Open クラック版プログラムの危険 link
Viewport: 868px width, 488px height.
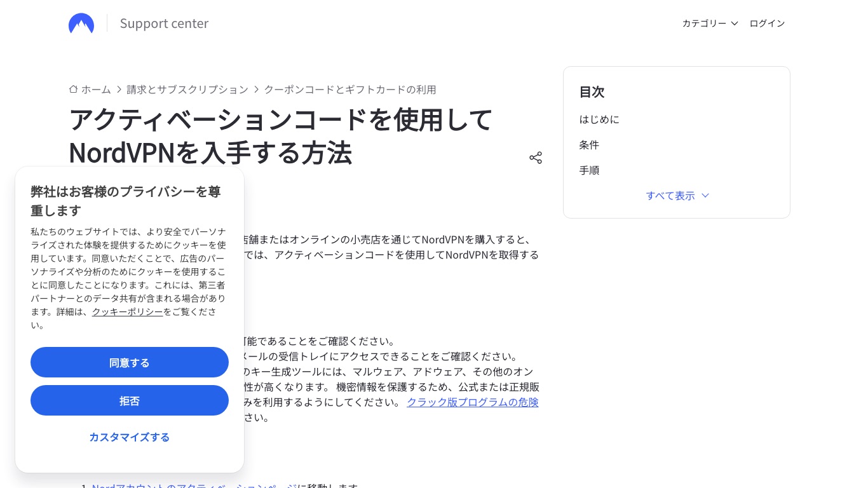click(x=473, y=402)
